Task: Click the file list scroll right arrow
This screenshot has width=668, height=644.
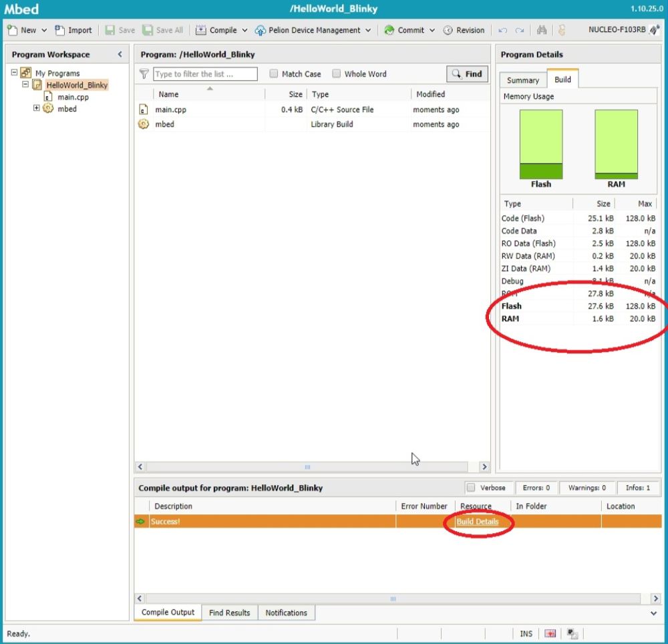Action: [484, 467]
